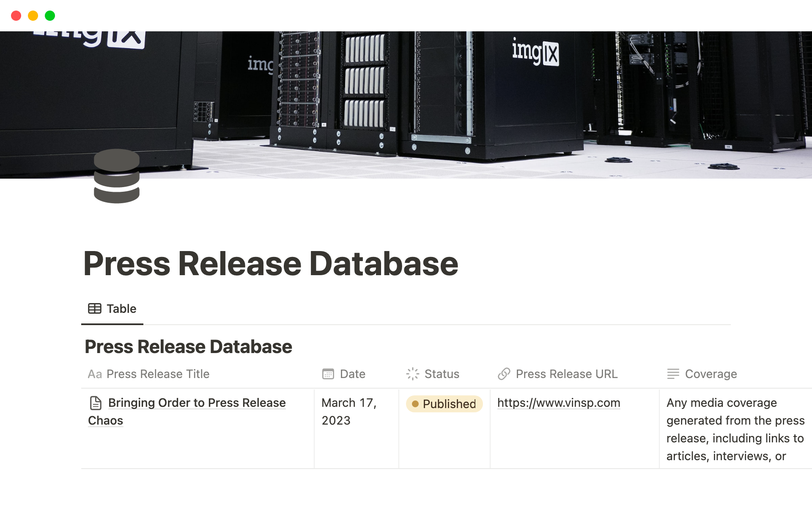Open the link https://www.vinsp.com

point(558,403)
